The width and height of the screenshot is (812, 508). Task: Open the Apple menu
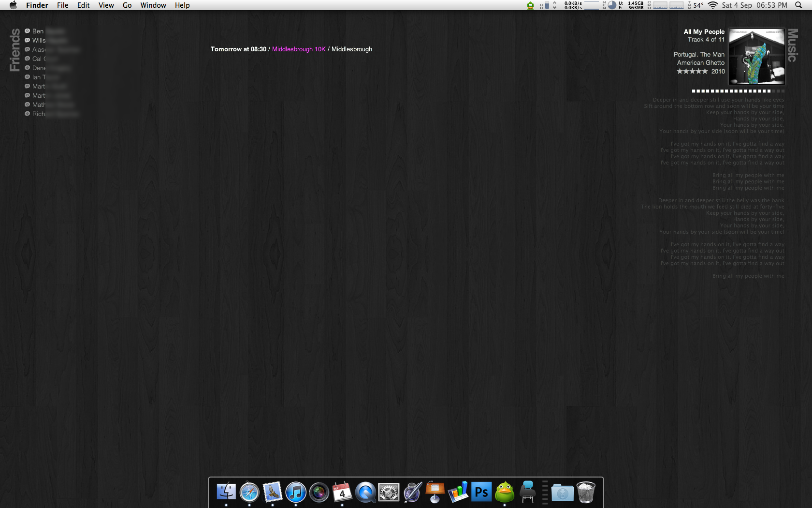tap(13, 5)
